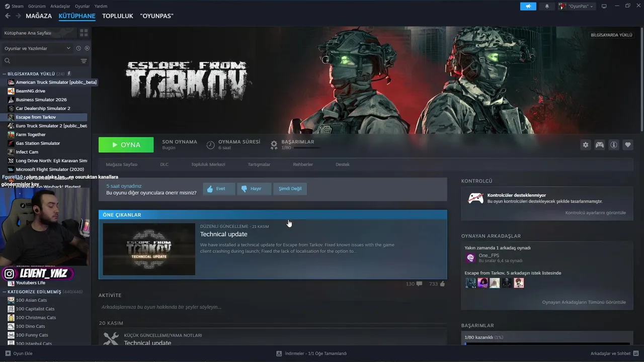The width and height of the screenshot is (644, 362).
Task: Open the Tartışmalar tab
Action: (x=259, y=164)
